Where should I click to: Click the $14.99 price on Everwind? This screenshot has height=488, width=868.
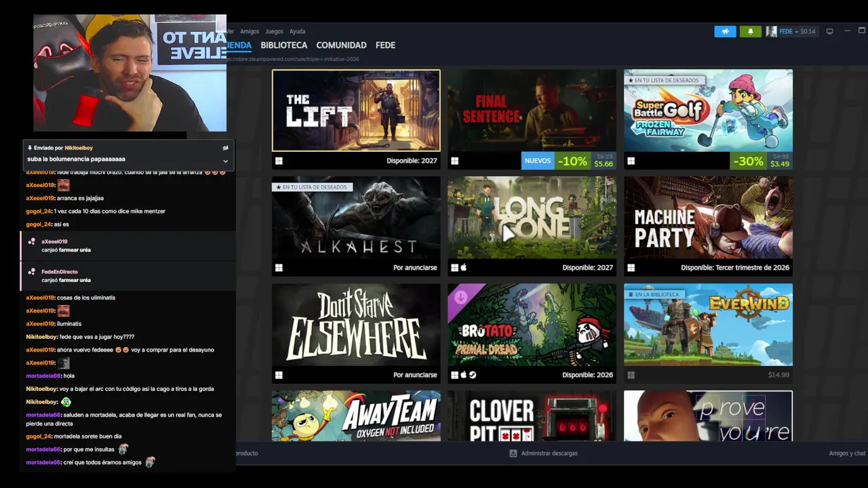(x=778, y=375)
